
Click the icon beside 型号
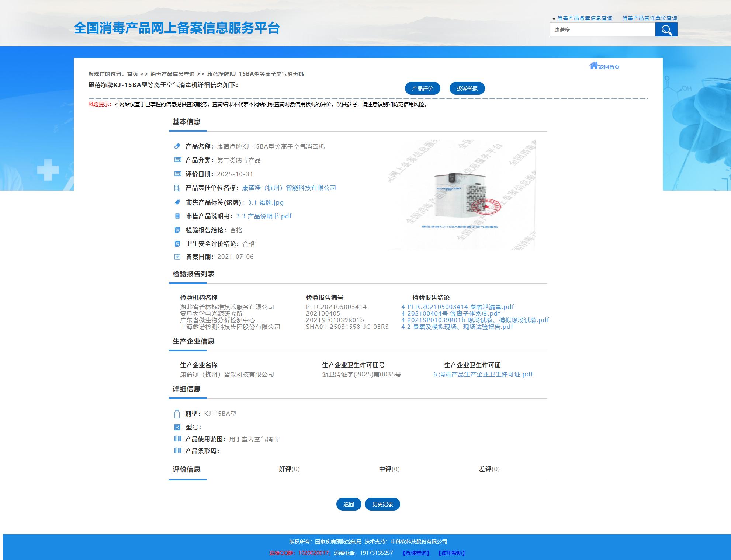[x=177, y=427]
